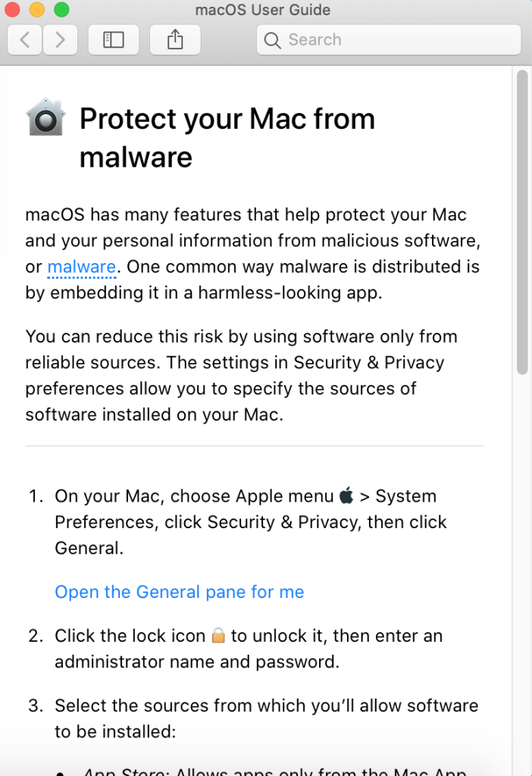Go back using the left chevron button

tap(25, 39)
